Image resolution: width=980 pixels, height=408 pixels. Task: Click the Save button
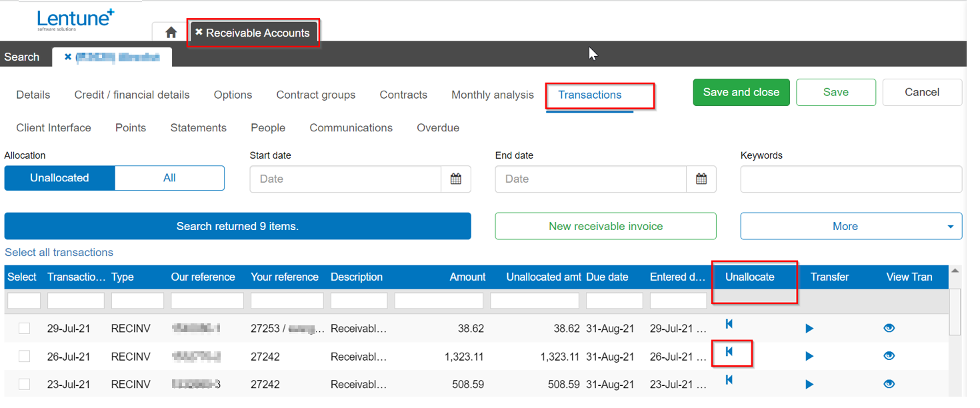[x=836, y=93]
